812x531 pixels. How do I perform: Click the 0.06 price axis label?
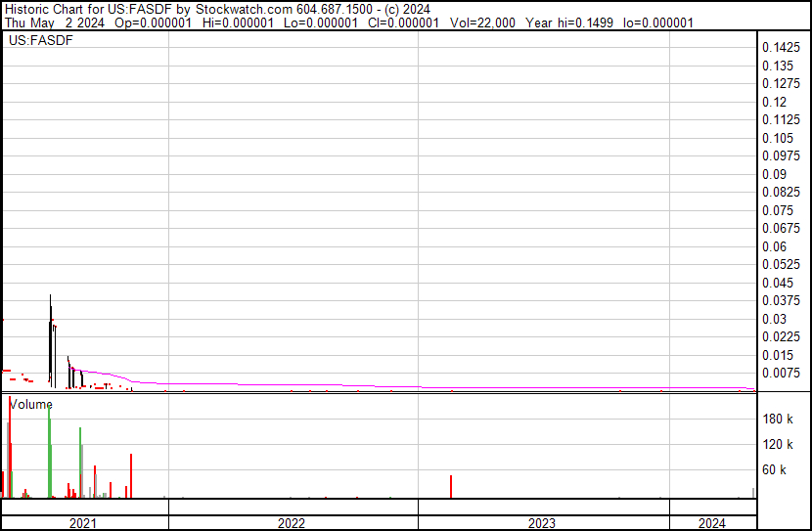(774, 246)
